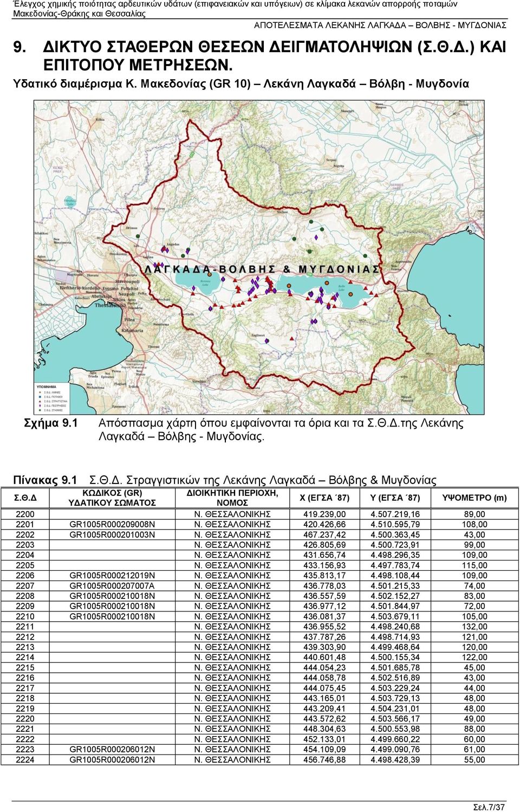
Task: Click the chapter heading "9. ΔΙΚΤΥΟ ΣΤΑΘΕΡΩΝ ΘΕΣΕΩΝ ΔΕΙΓΜΑΤΟΛΗΨΙΩΝ"
Action: pyautogui.click(x=212, y=47)
